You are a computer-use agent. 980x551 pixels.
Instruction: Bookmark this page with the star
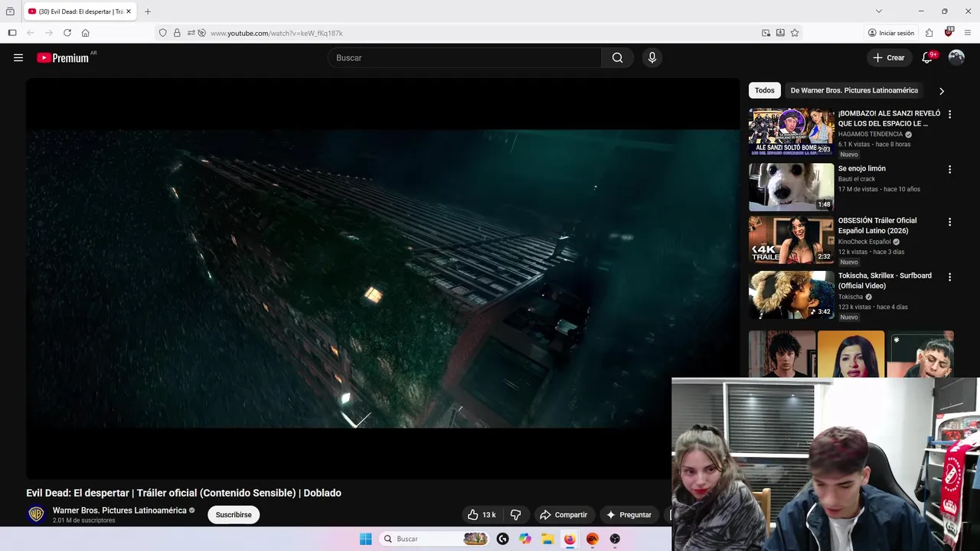click(x=795, y=33)
